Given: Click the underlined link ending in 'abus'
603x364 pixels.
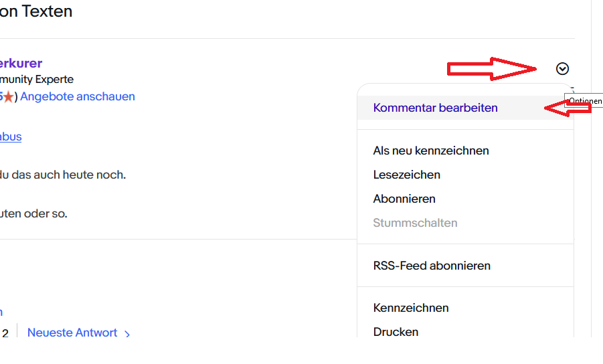Looking at the screenshot, I should point(11,136).
